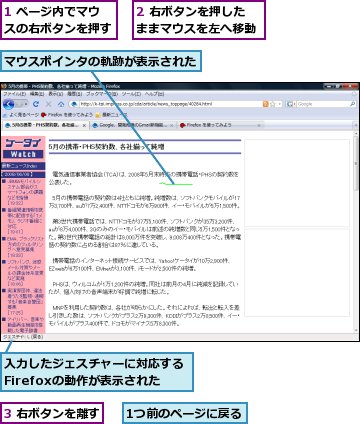This screenshot has width=360, height=424.
Task: Open the ツール menu
Action: coord(131,94)
